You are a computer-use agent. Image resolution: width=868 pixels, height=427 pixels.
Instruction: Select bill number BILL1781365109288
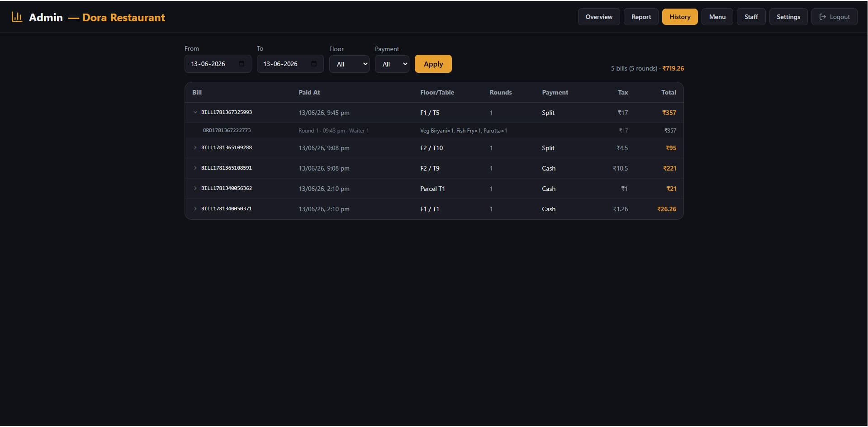pyautogui.click(x=227, y=147)
